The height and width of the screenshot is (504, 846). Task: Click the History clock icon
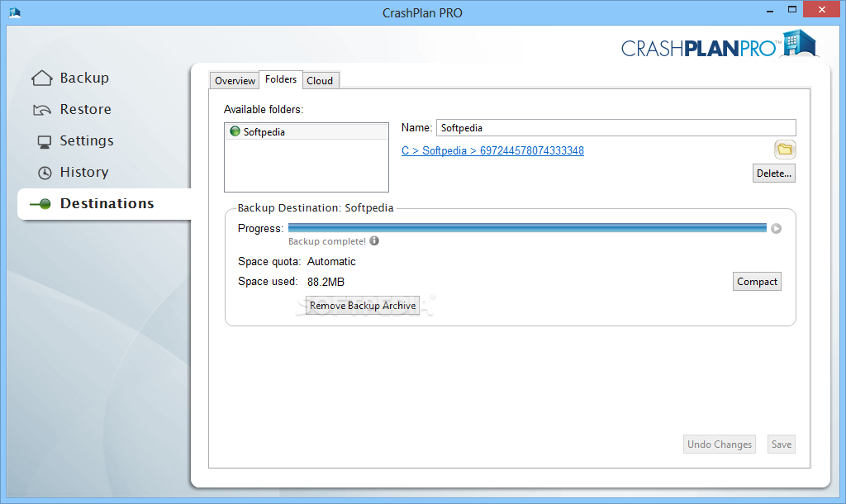point(45,173)
